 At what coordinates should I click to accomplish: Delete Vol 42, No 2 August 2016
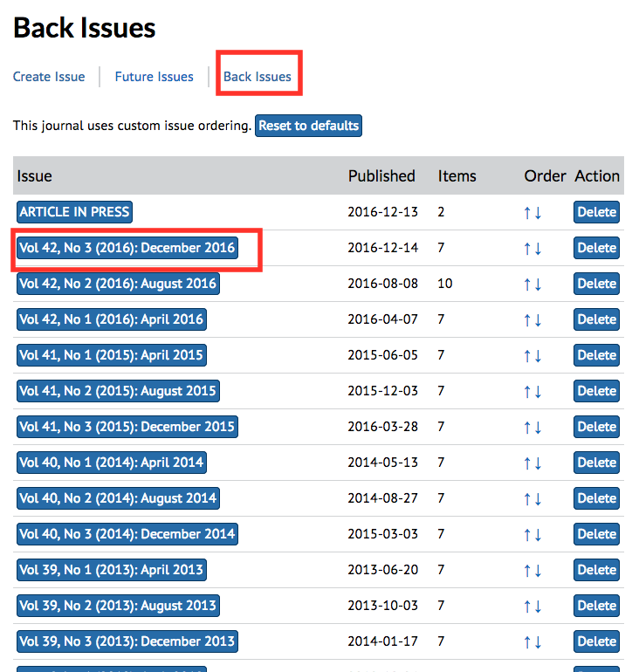click(597, 284)
